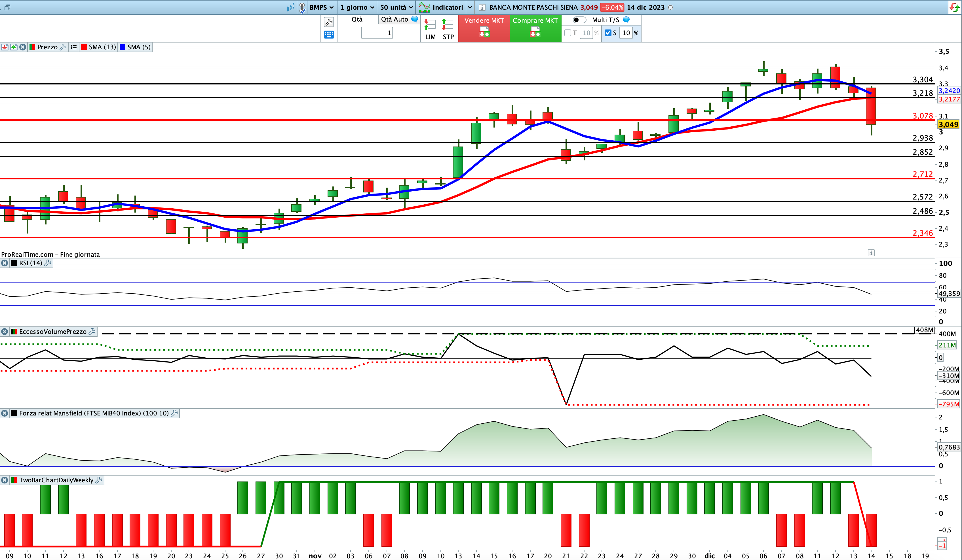Click the -6,04% change badge
The image size is (962, 560).
click(x=612, y=7)
